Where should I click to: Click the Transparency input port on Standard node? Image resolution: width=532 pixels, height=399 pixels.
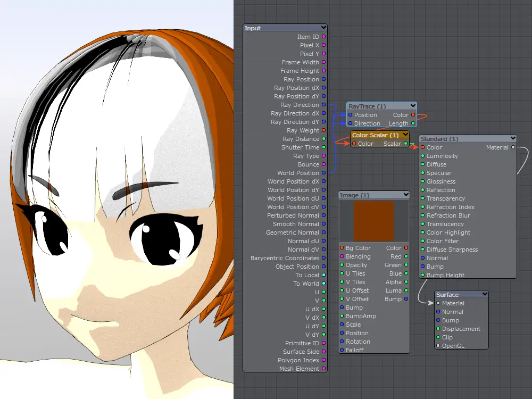[x=423, y=198]
